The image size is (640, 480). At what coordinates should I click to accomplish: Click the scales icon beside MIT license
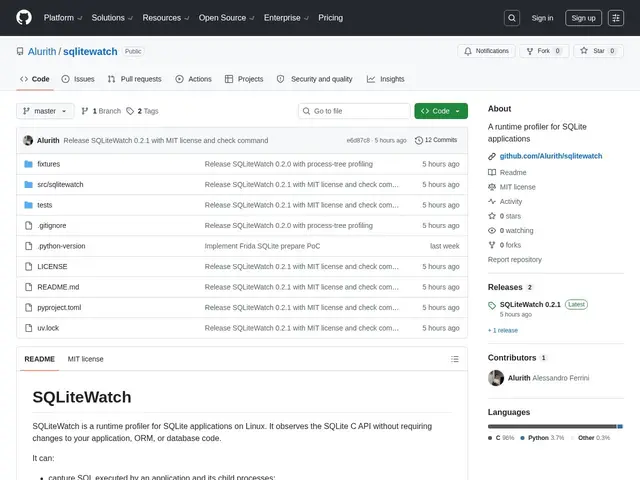492,187
